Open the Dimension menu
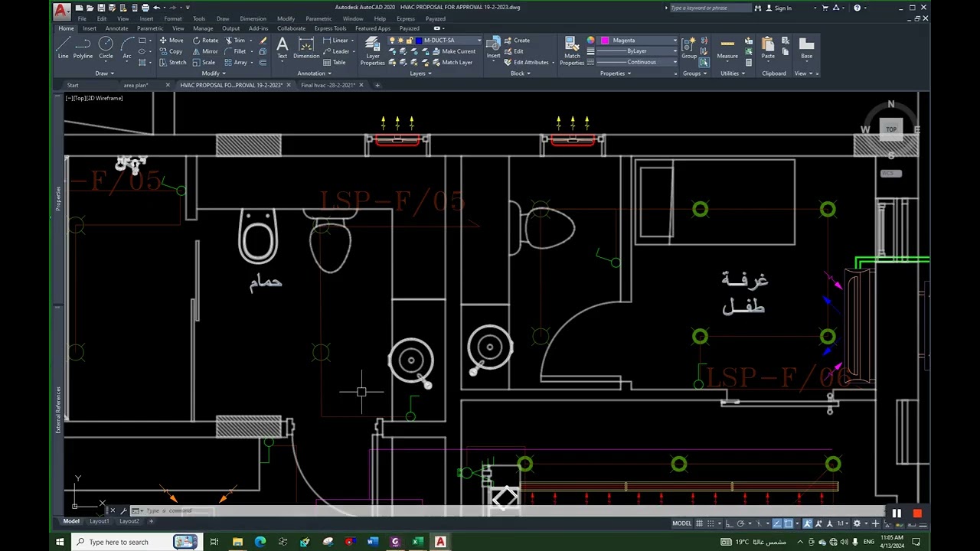This screenshot has height=551, width=980. coord(253,18)
